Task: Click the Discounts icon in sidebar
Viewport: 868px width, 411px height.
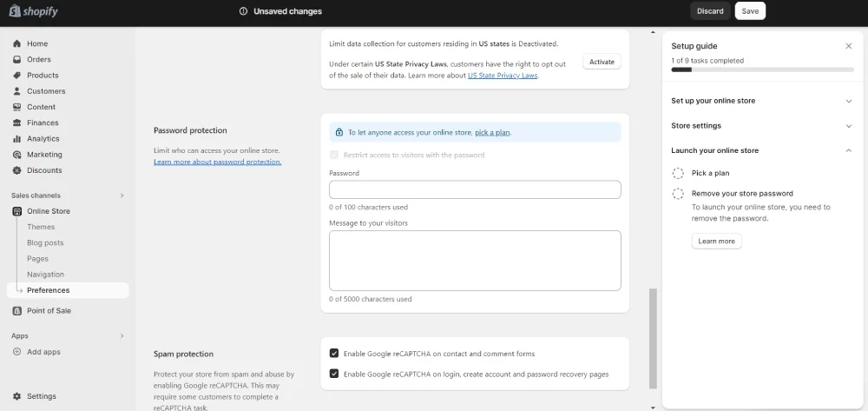Action: point(17,170)
